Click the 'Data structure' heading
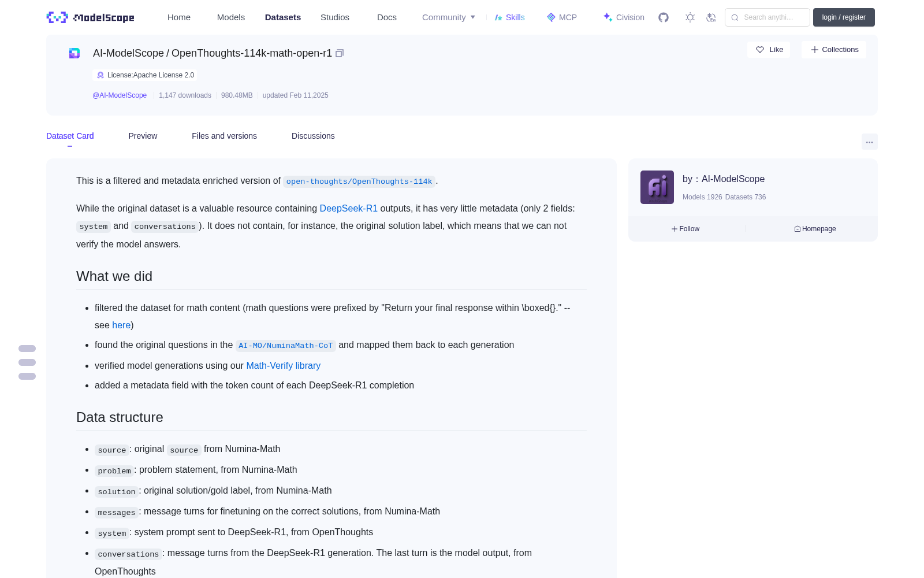Image resolution: width=924 pixels, height=578 pixels. 120,417
